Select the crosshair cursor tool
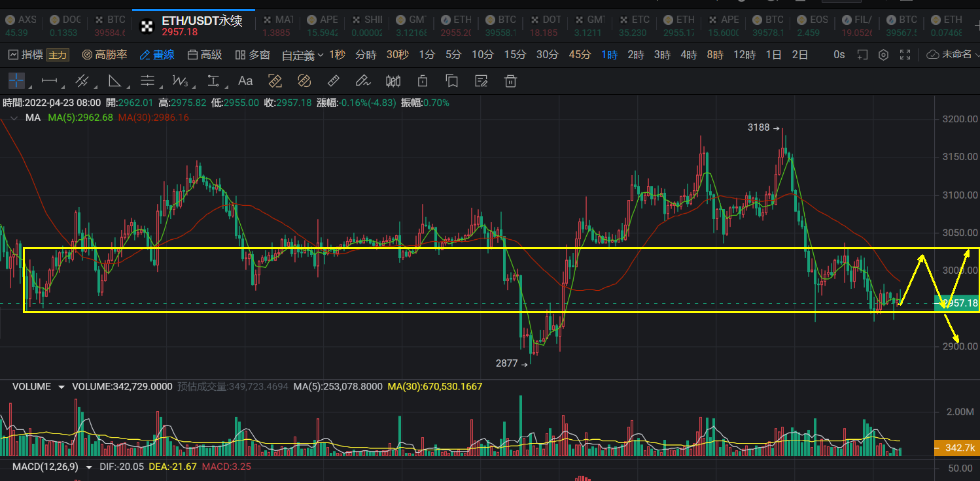This screenshot has height=481, width=980. (x=16, y=81)
